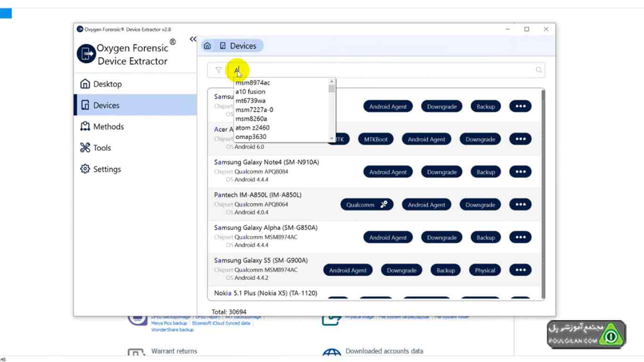Click Downgrade for Samsung Galaxy S5
644x362 pixels.
[402, 270]
